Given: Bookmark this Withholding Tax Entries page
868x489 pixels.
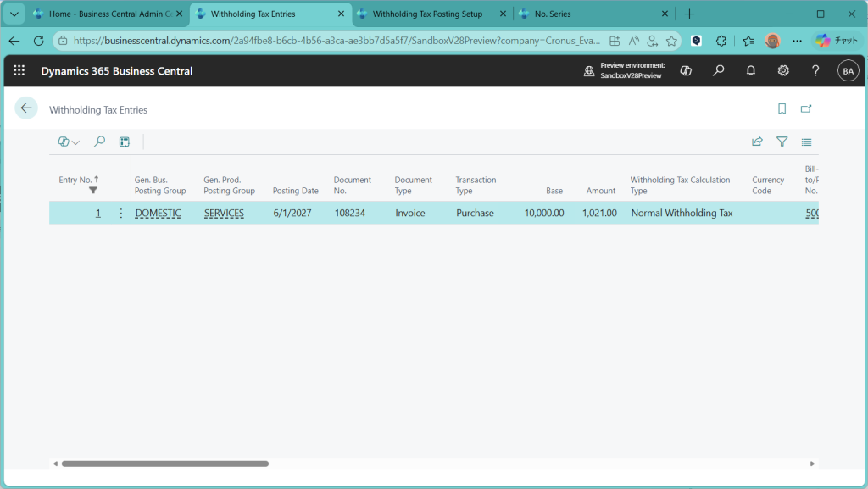Looking at the screenshot, I should coord(782,108).
